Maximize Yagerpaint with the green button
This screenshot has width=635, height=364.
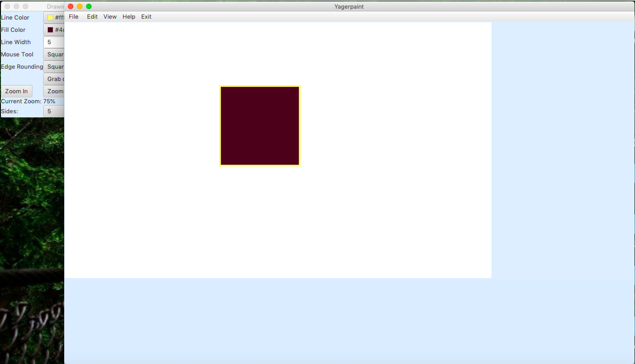coord(89,6)
